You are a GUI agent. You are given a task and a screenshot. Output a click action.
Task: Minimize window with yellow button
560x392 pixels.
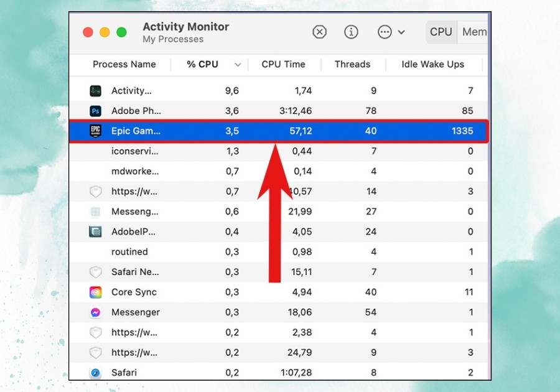[105, 32]
